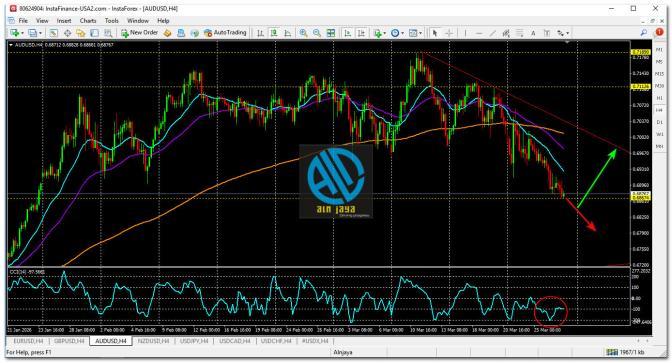Viewport: 672px width, 363px height.
Task: Expand the Arrows dropdown arrow
Action: (x=568, y=33)
